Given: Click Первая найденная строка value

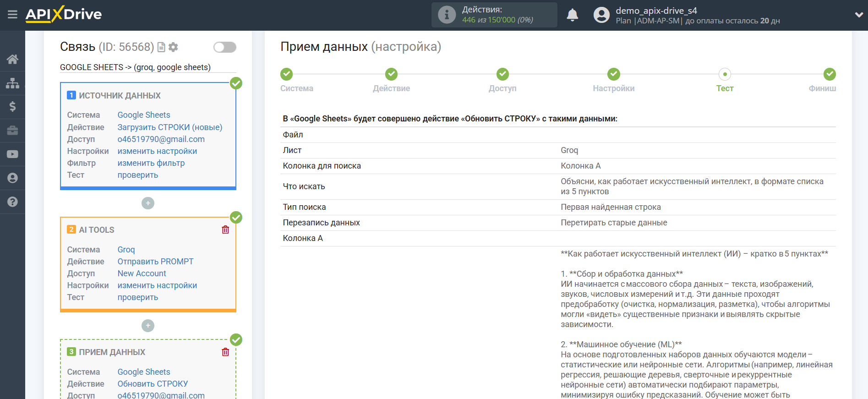Looking at the screenshot, I should (x=611, y=207).
